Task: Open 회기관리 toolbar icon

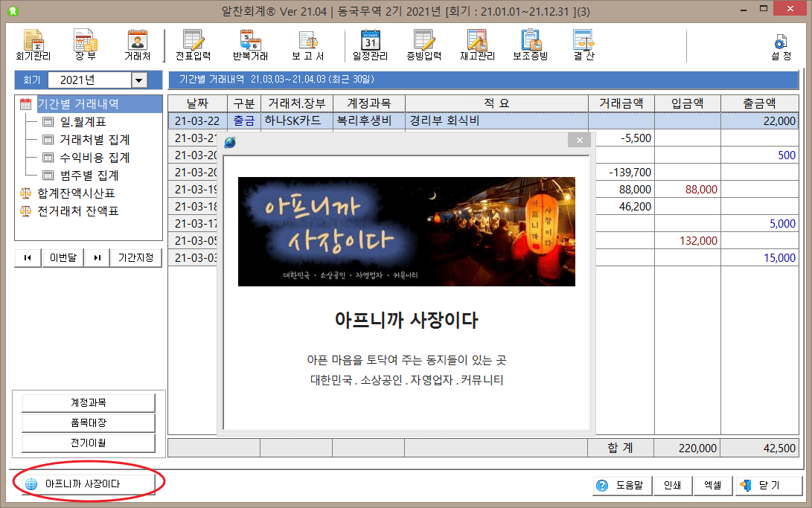Action: coord(33,45)
